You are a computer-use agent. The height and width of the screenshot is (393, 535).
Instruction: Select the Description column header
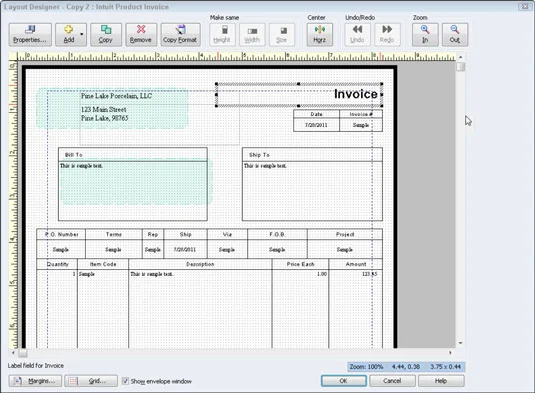(200, 264)
